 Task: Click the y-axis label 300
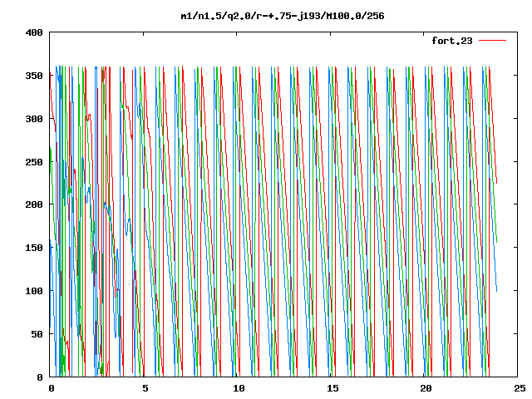[34, 119]
